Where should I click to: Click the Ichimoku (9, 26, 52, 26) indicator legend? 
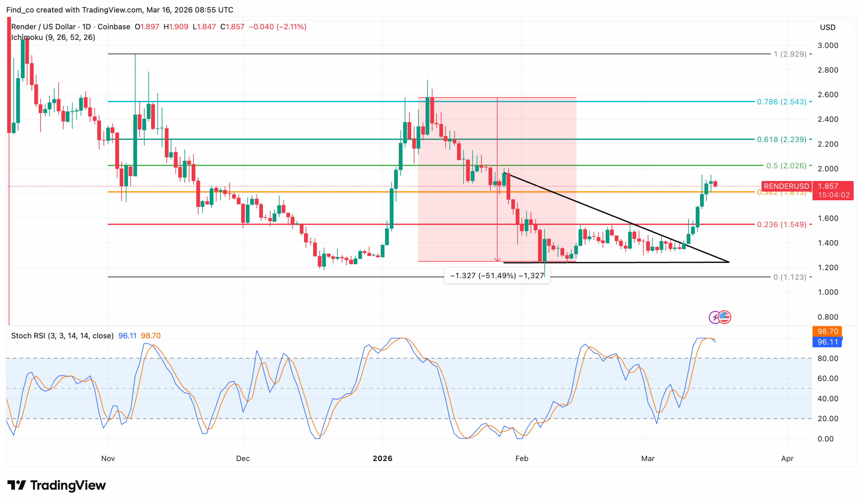(53, 37)
